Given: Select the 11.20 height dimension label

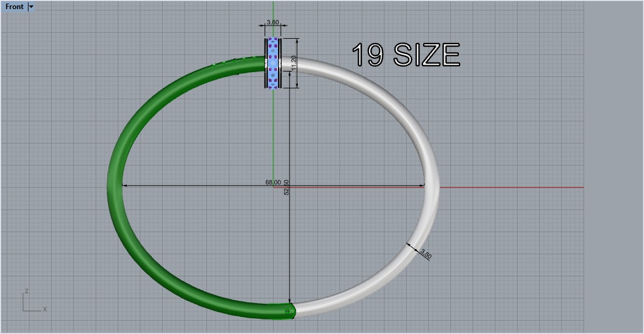Looking at the screenshot, I should (x=293, y=63).
